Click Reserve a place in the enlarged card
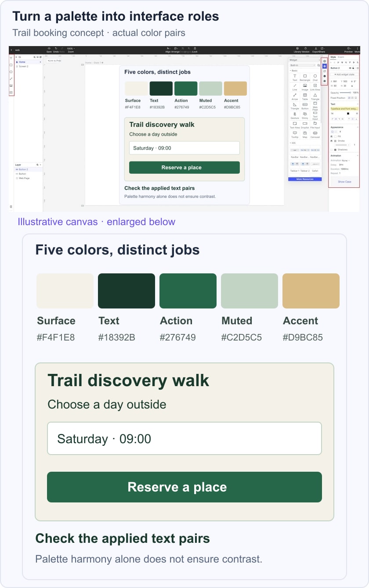 point(184,487)
